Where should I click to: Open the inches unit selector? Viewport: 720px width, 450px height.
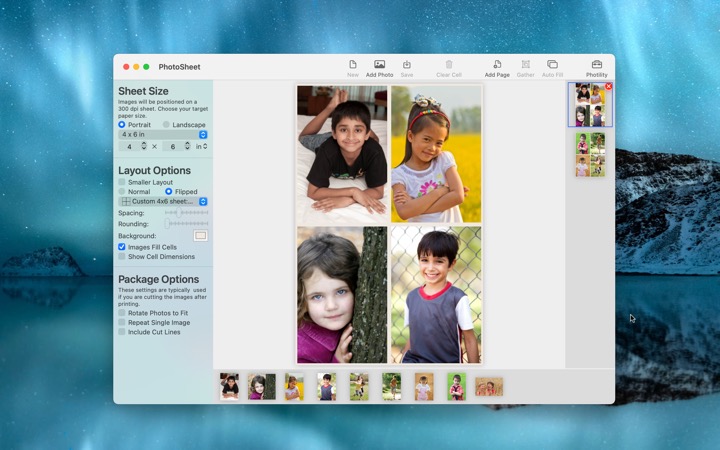click(202, 146)
